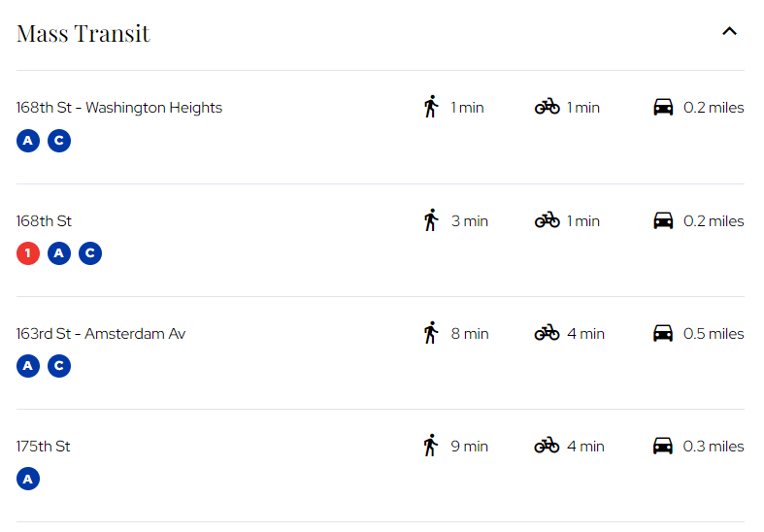This screenshot has width=764, height=532.
Task: Select A line badge under 163rd St
Action: [28, 366]
